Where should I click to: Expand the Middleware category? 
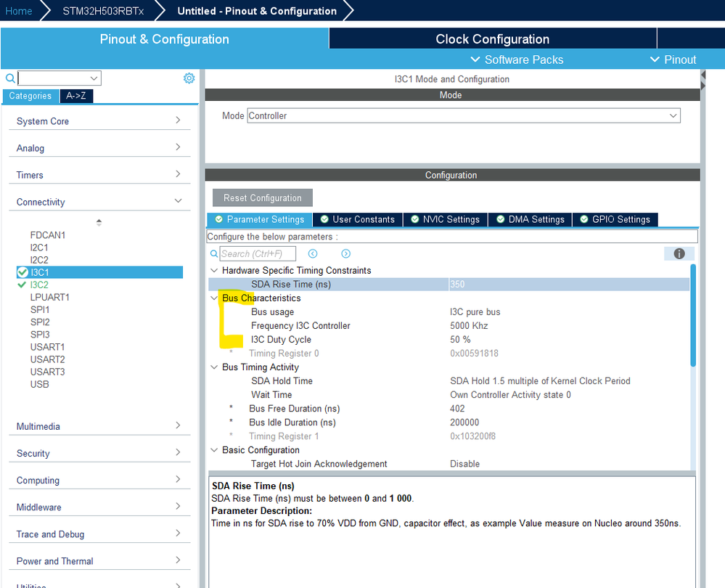click(x=99, y=507)
